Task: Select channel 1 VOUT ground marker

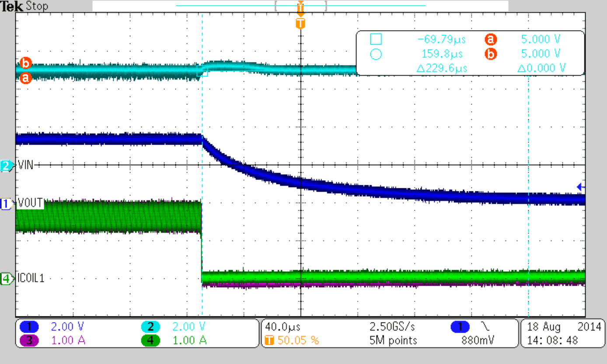Action: coord(7,204)
